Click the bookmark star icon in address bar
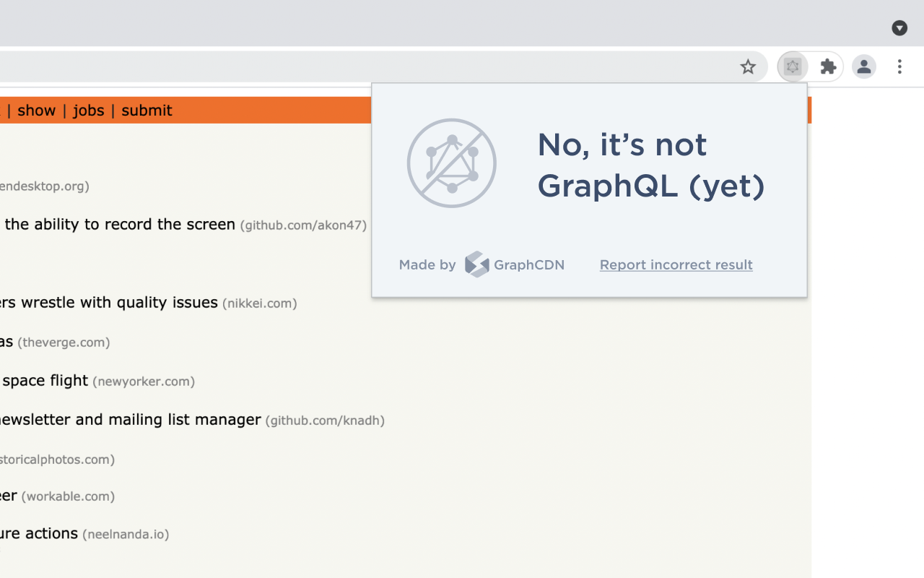This screenshot has height=578, width=924. point(748,66)
